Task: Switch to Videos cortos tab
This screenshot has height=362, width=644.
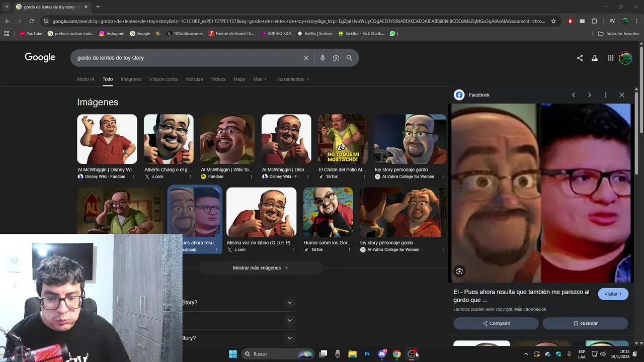Action: click(x=164, y=79)
